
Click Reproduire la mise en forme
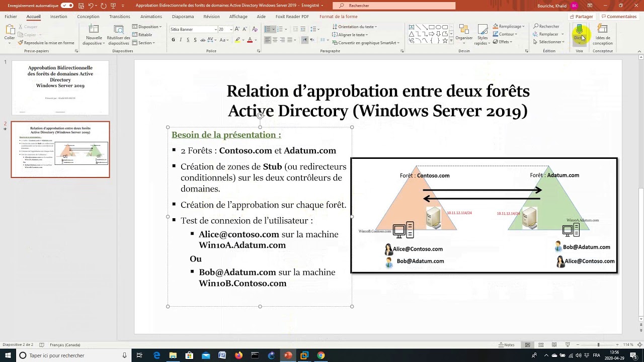tap(46, 43)
